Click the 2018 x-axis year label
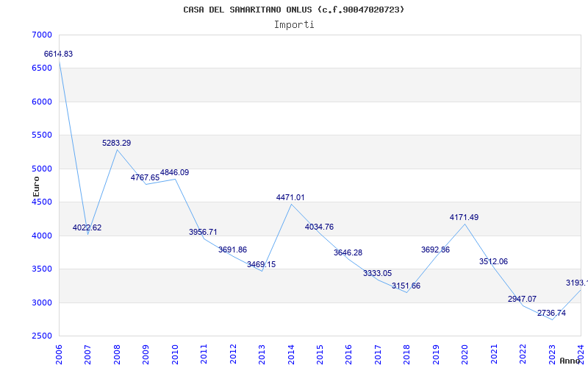588x368 pixels. [x=407, y=354]
